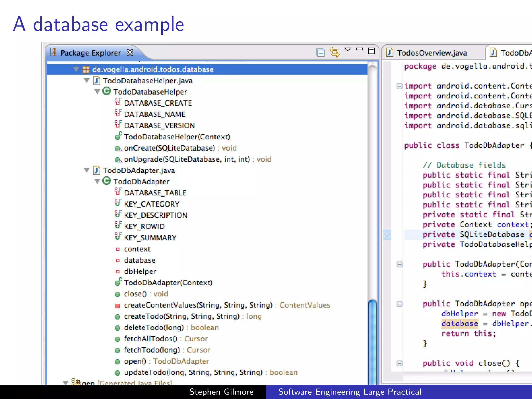
Task: Click constructor icon of TodoDbAdapter(Context)
Action: click(x=118, y=282)
